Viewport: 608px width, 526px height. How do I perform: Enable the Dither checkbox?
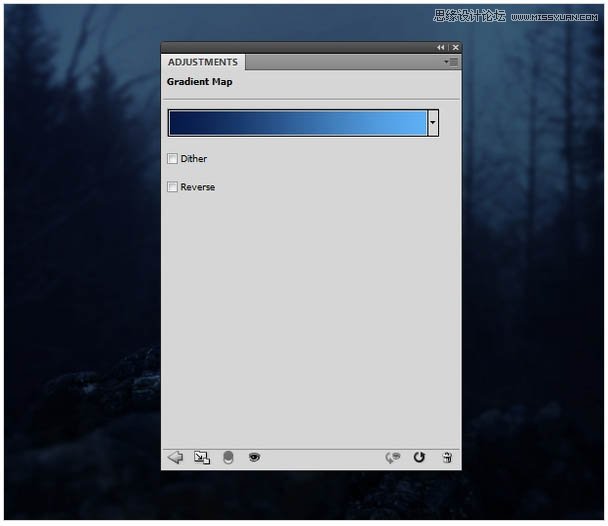173,159
